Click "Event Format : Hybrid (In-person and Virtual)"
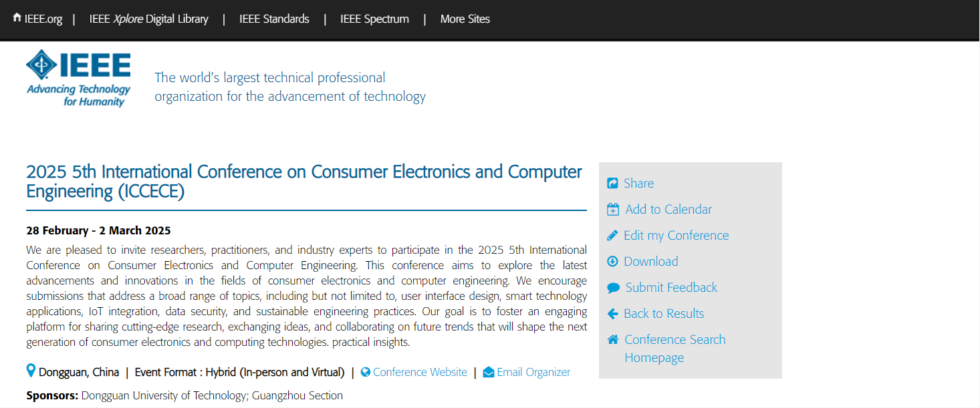Image resolution: width=980 pixels, height=408 pixels. [x=239, y=372]
